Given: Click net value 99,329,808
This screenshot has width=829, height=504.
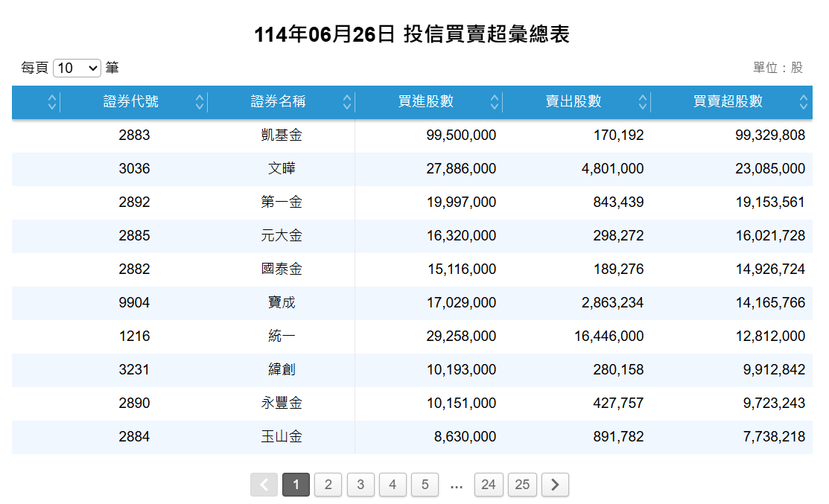Looking at the screenshot, I should point(770,135).
